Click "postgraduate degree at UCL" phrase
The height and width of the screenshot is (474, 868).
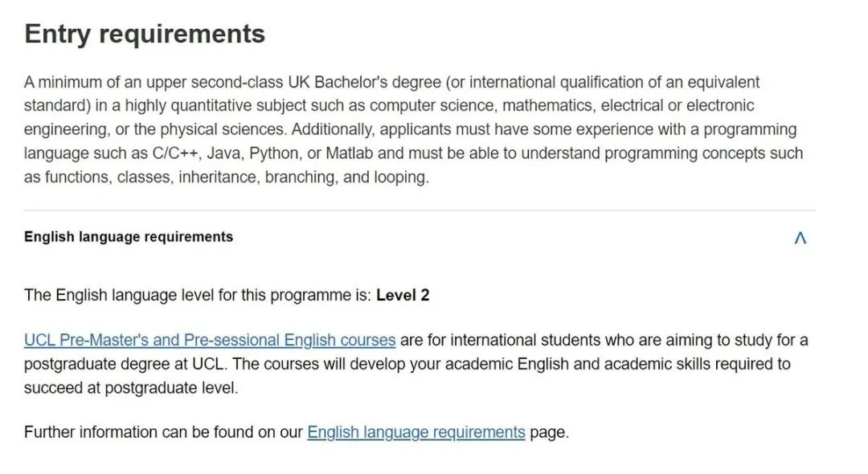coord(125,364)
